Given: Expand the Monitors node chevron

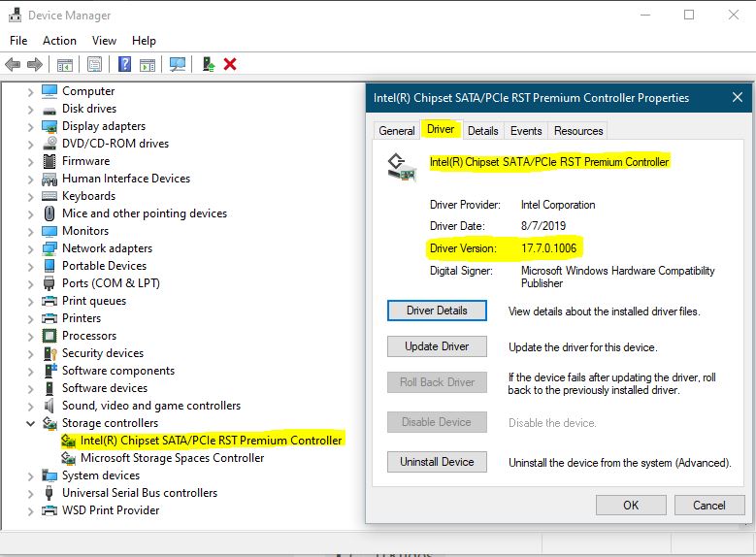Looking at the screenshot, I should click(x=30, y=232).
